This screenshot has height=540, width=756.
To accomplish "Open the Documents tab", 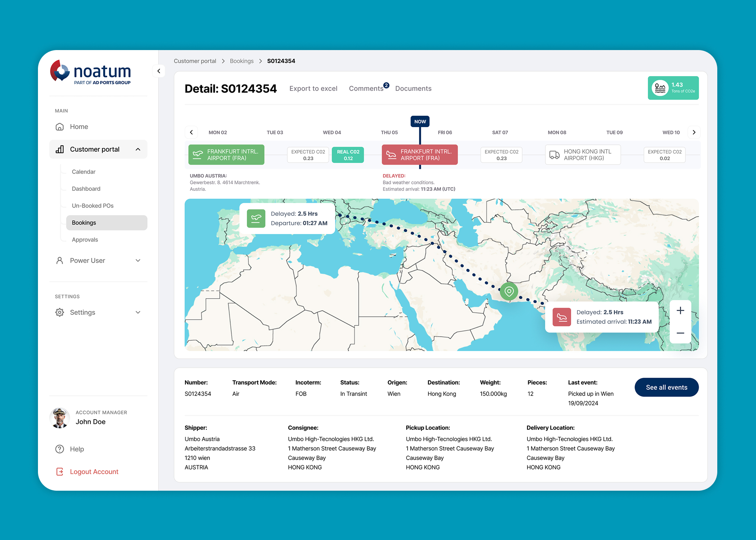I will point(413,88).
